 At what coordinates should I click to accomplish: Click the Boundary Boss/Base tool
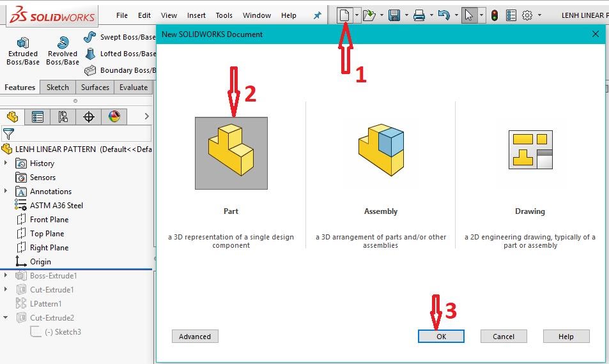click(x=119, y=70)
